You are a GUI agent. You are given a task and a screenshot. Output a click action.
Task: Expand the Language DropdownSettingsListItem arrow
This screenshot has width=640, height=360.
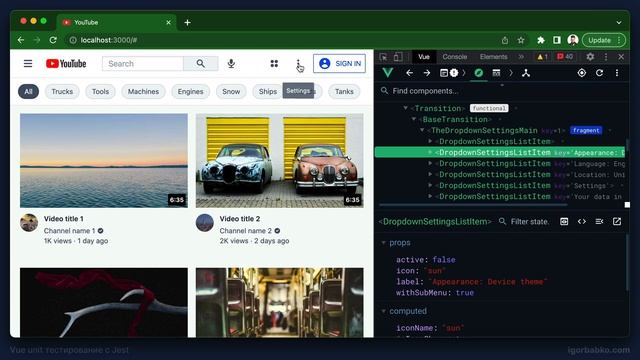(x=430, y=163)
